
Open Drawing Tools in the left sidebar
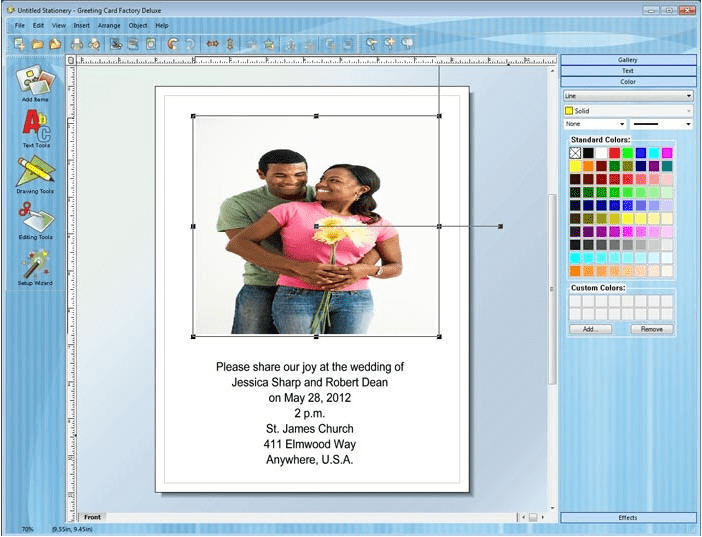(35, 175)
